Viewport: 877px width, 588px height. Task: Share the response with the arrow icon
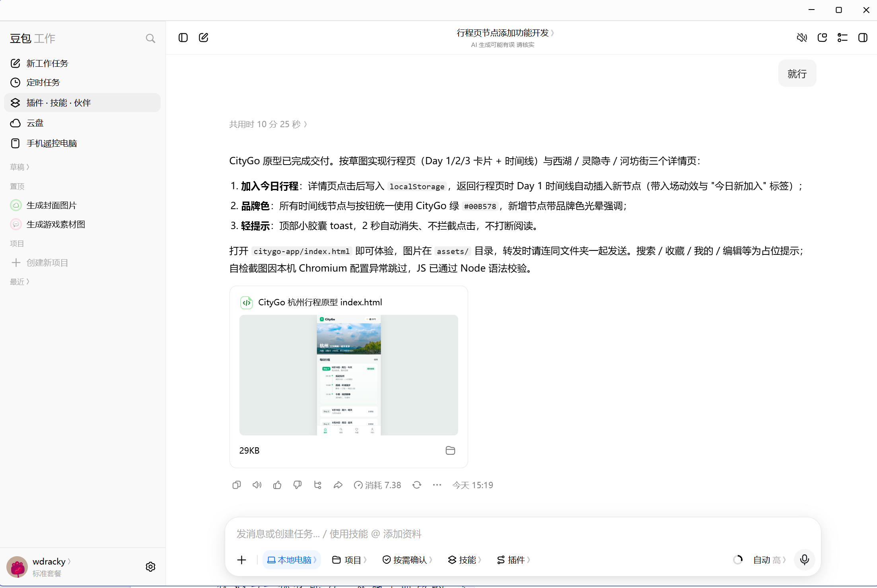[338, 485]
